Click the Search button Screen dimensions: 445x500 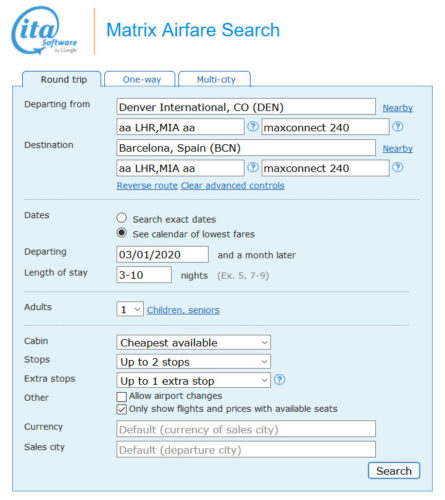[394, 471]
